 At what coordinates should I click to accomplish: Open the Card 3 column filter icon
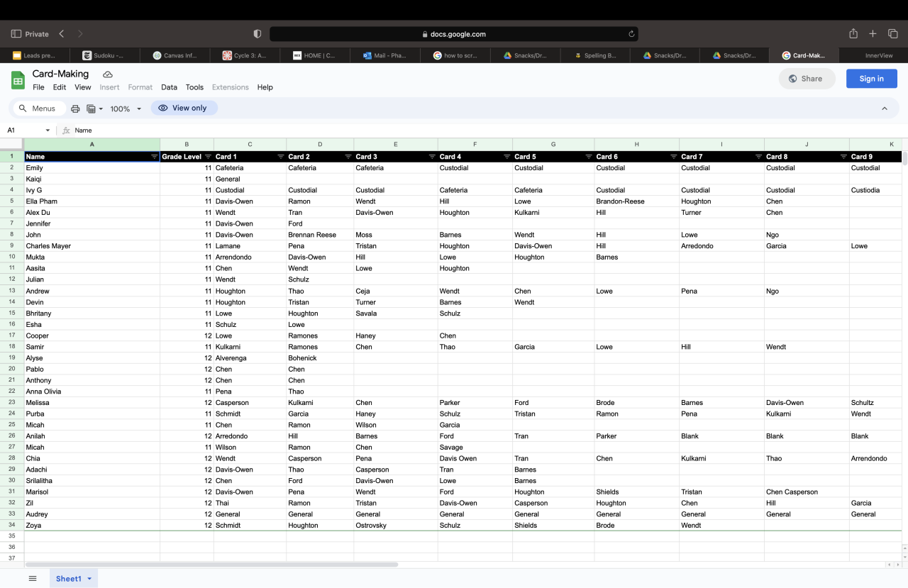tap(432, 157)
